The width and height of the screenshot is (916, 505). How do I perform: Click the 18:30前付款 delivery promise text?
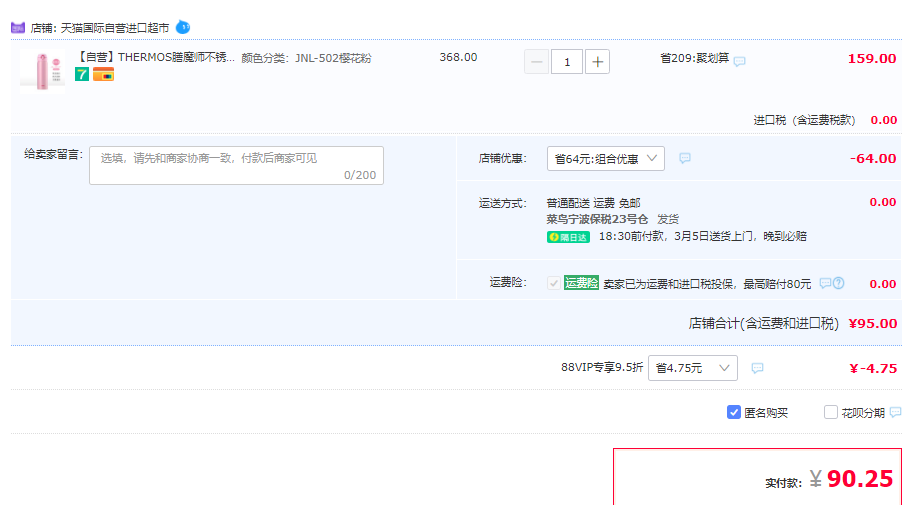tap(702, 236)
